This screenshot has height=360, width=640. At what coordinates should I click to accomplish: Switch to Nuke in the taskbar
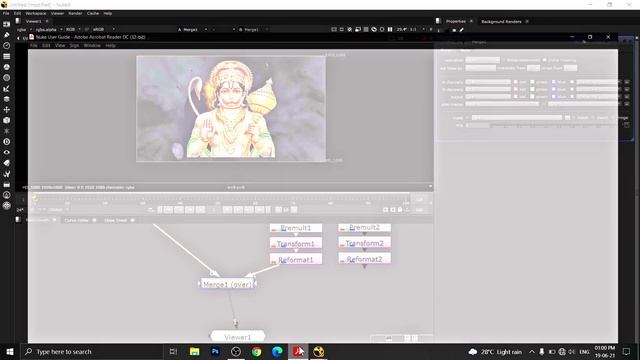tap(319, 351)
